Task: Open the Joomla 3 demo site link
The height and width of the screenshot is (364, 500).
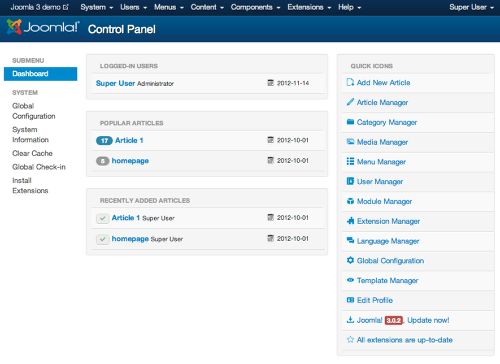Action: (x=39, y=7)
